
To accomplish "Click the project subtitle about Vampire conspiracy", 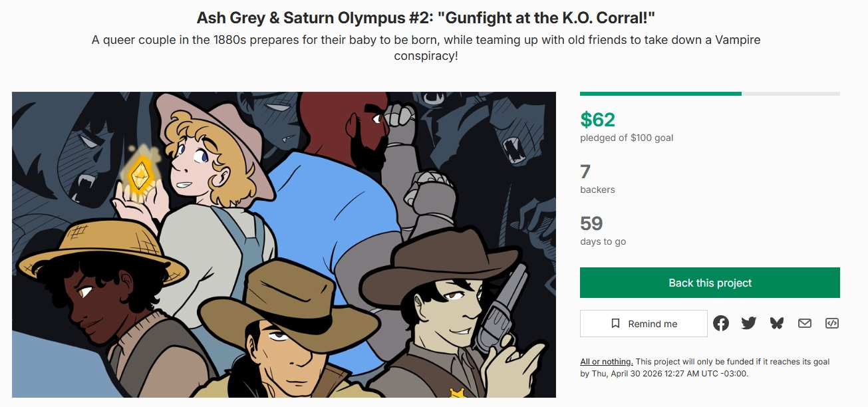I will (426, 48).
